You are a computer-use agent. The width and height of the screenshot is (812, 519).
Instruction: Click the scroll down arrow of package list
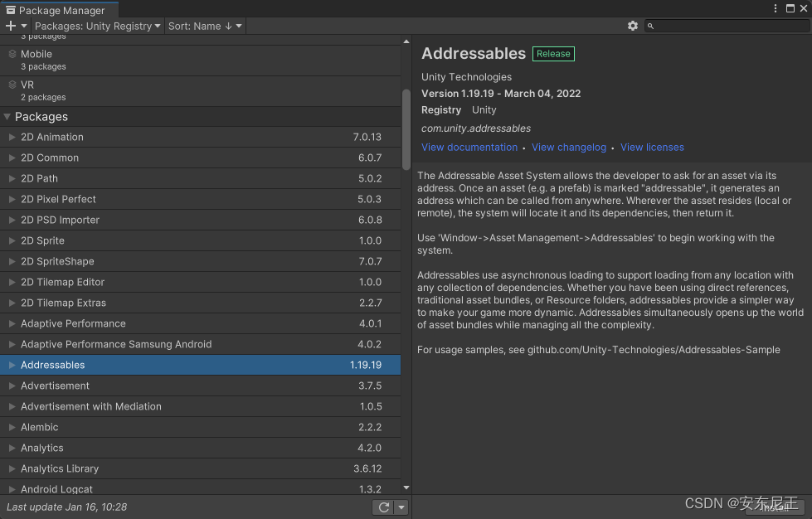pos(406,487)
